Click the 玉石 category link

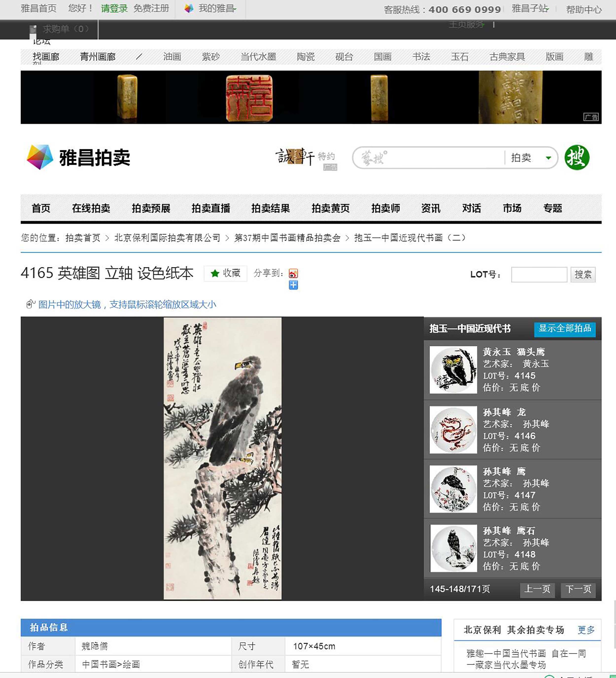[x=460, y=56]
